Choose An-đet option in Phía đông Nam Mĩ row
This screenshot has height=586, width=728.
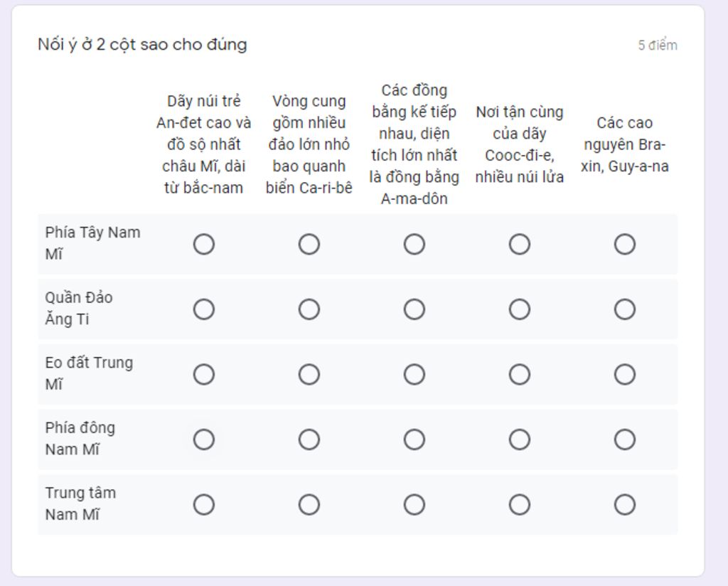tap(204, 439)
